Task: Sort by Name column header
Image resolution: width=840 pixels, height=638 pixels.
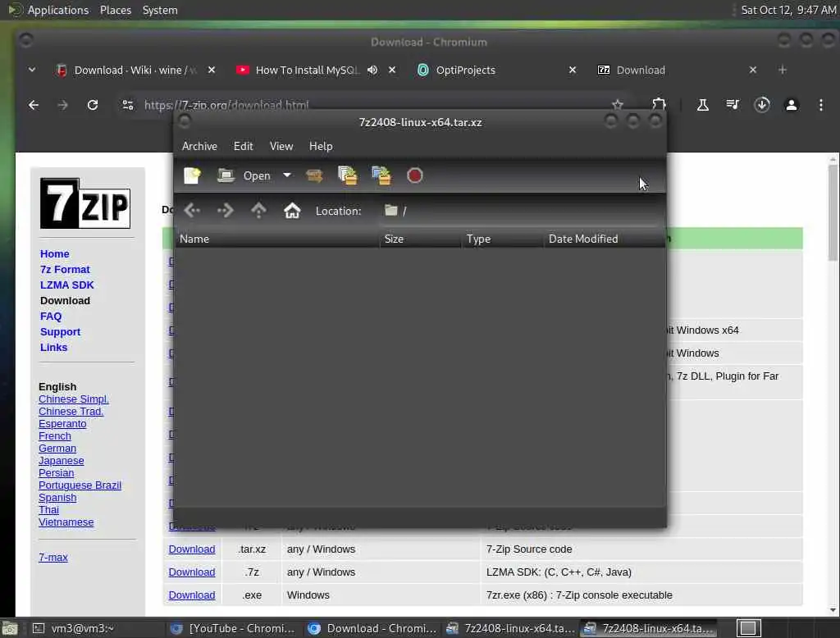Action: 277,239
